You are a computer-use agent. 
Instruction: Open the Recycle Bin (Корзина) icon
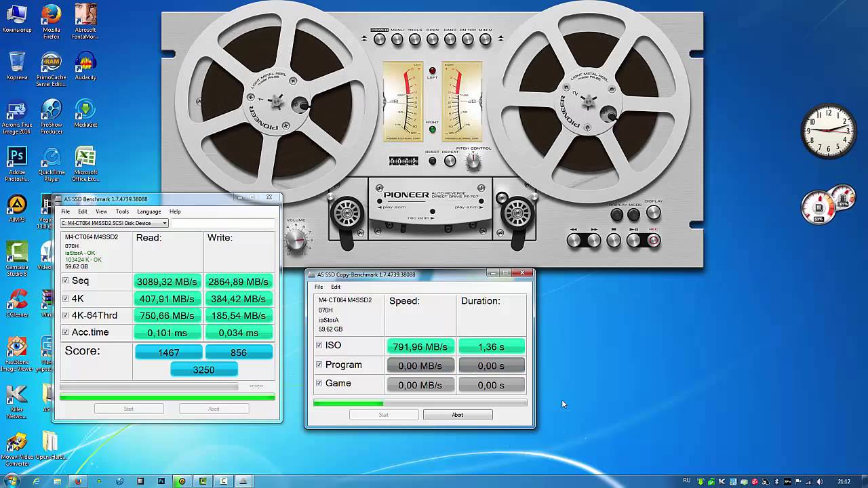17,66
